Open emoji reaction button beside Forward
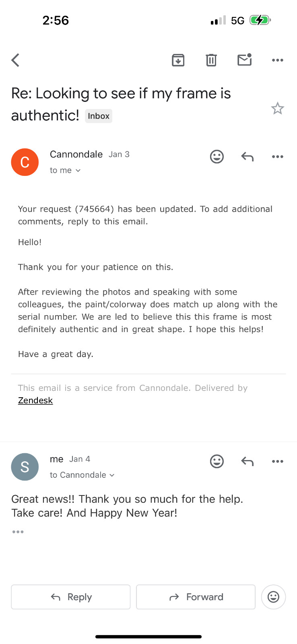Image resolution: width=297 pixels, height=644 pixels. [x=274, y=597]
